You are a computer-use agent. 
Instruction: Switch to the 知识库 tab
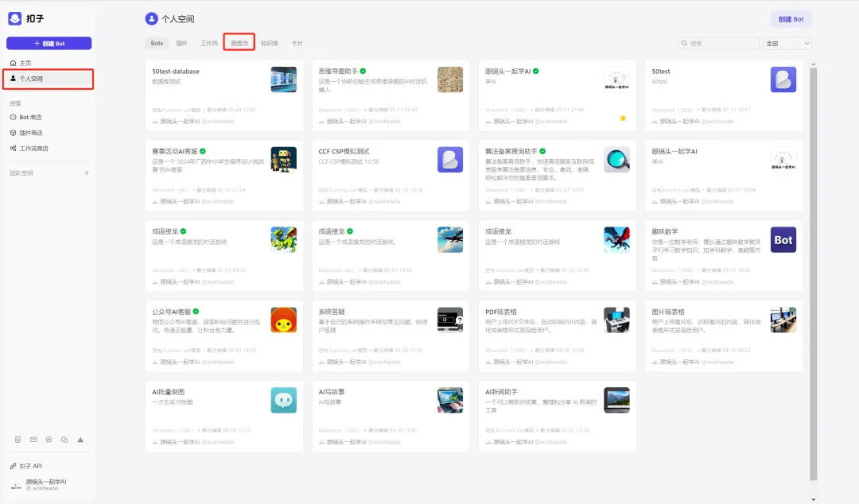(x=270, y=43)
